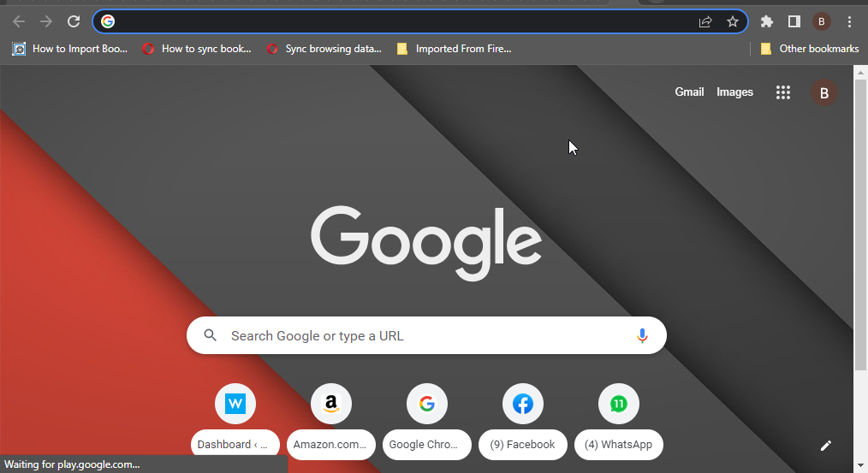The image size is (868, 473).
Task: Share this page using the share icon
Action: (705, 21)
